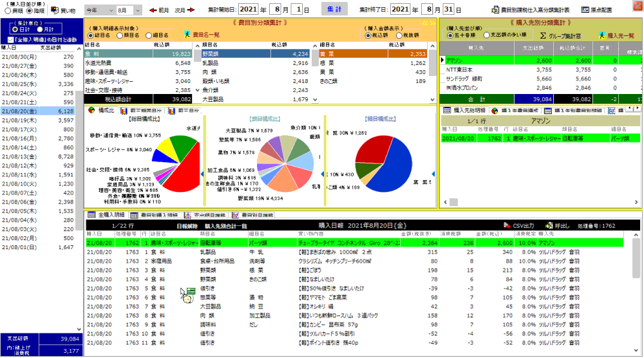Toggle 全購入明細の日付と連動 checkbox
644x358 pixels.
click(5, 39)
